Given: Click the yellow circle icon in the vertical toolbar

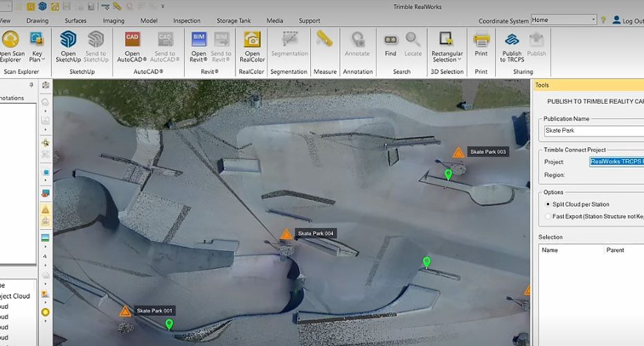Looking at the screenshot, I should coord(45,312).
